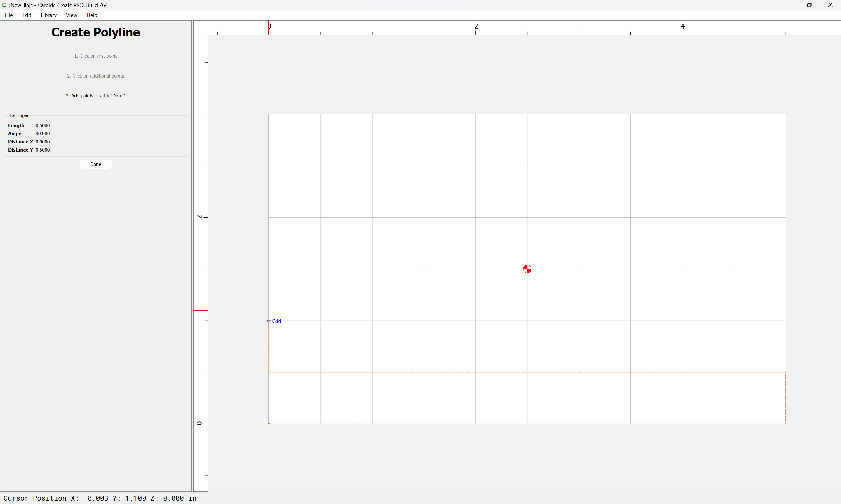Click the Length value 0.5000

pyautogui.click(x=43, y=126)
